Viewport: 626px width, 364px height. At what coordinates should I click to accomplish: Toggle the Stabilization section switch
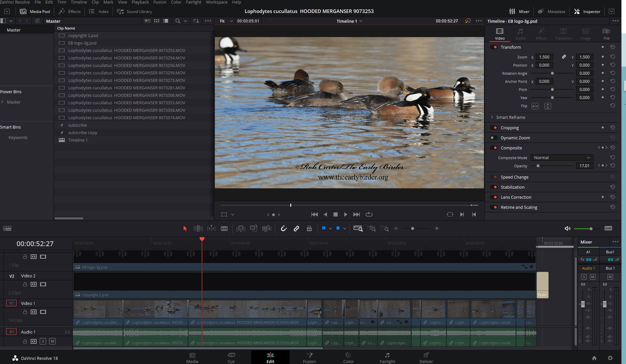(x=494, y=187)
